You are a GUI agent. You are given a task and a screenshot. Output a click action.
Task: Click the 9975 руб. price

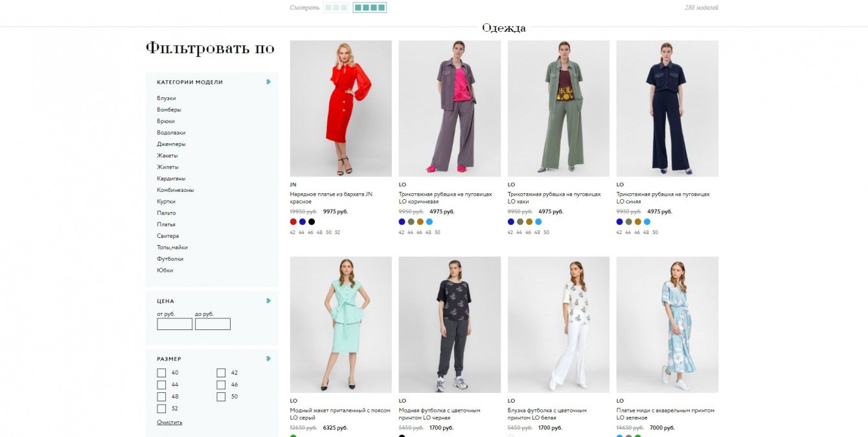336,211
